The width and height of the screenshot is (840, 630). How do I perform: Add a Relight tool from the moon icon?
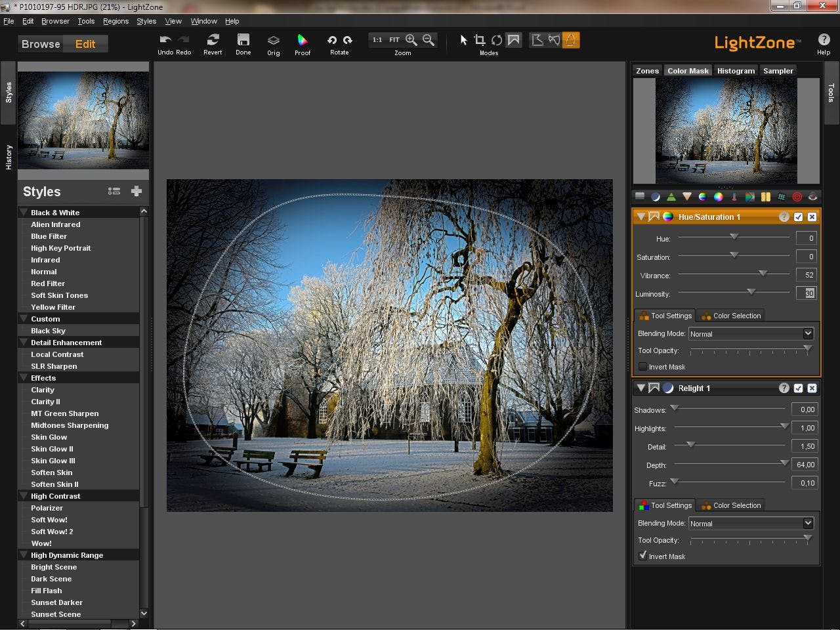pyautogui.click(x=655, y=197)
